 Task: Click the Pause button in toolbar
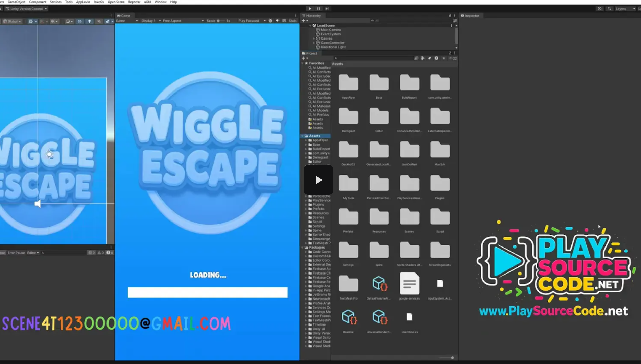click(318, 9)
